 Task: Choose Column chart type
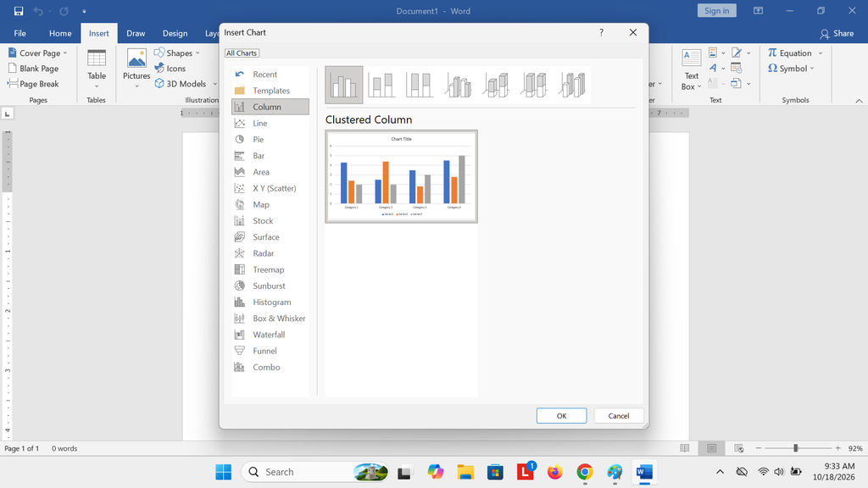point(270,107)
